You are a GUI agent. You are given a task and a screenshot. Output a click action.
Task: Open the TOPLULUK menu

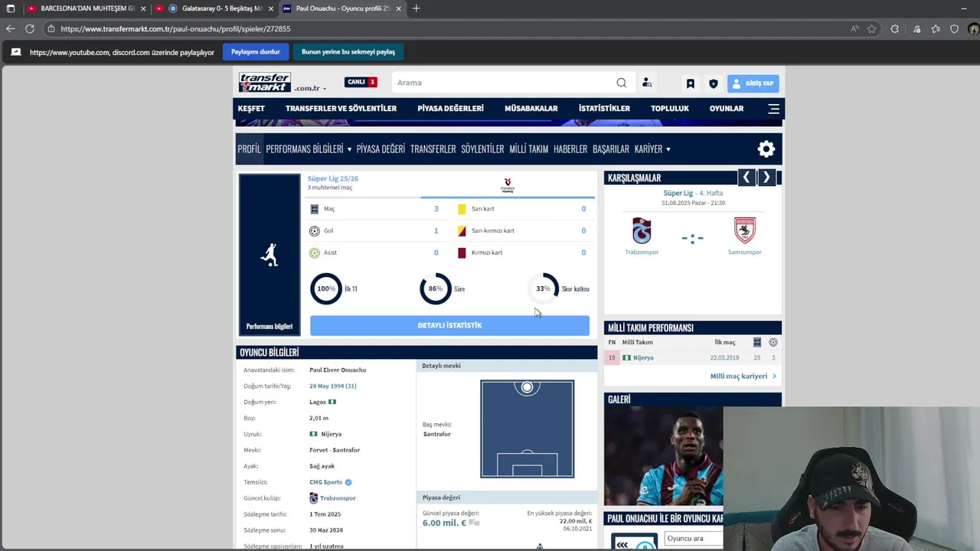click(670, 109)
